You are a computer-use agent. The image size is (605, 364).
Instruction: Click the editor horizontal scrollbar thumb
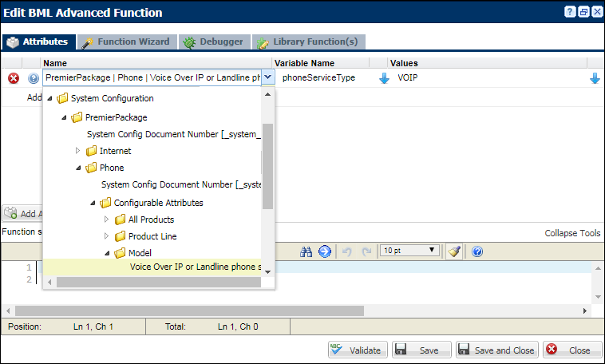coord(189,311)
